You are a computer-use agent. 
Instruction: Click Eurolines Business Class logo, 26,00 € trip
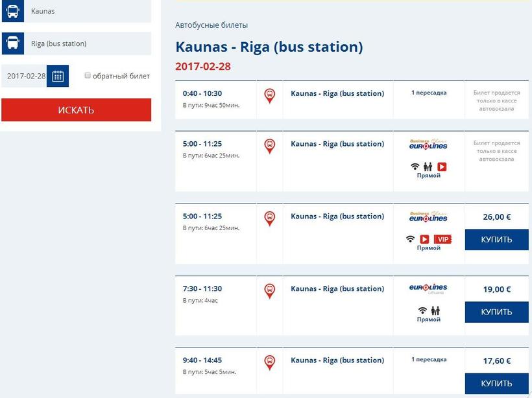coord(428,217)
